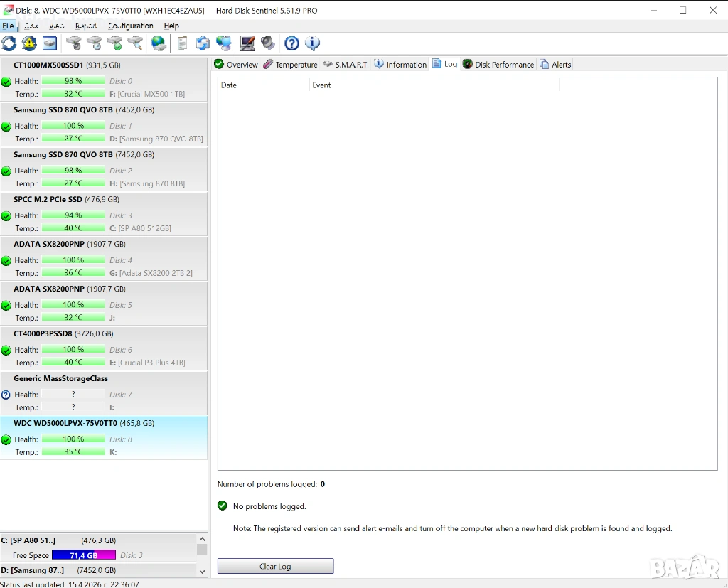Switch to the Disk Performance tab

(498, 65)
